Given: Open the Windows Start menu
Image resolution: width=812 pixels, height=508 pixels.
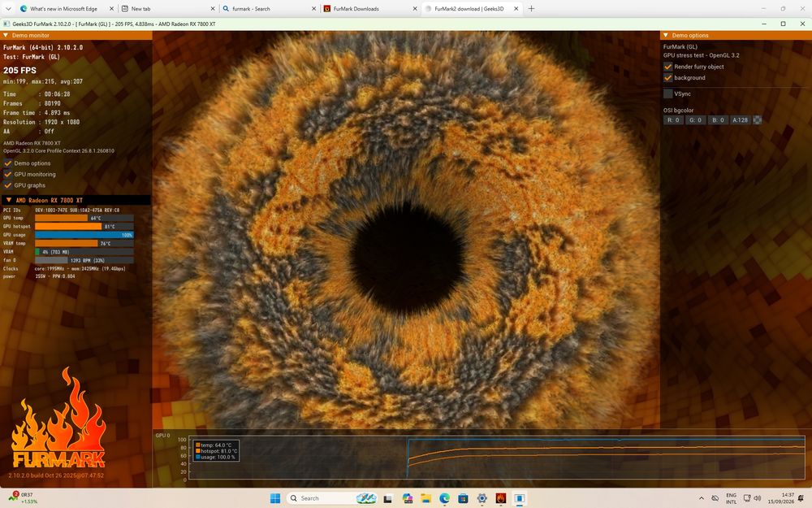Looking at the screenshot, I should (x=275, y=498).
